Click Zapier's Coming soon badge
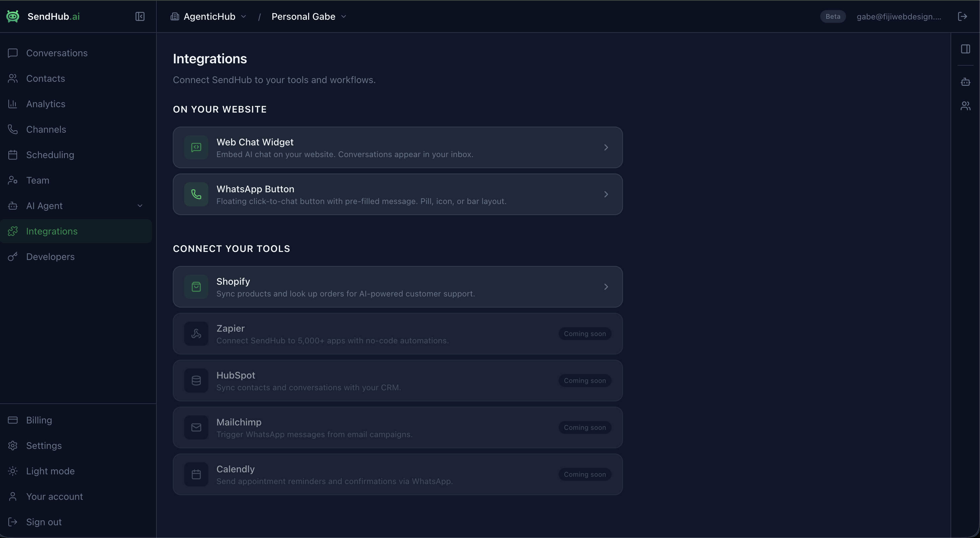Screen dimensions: 980x538 pos(585,334)
